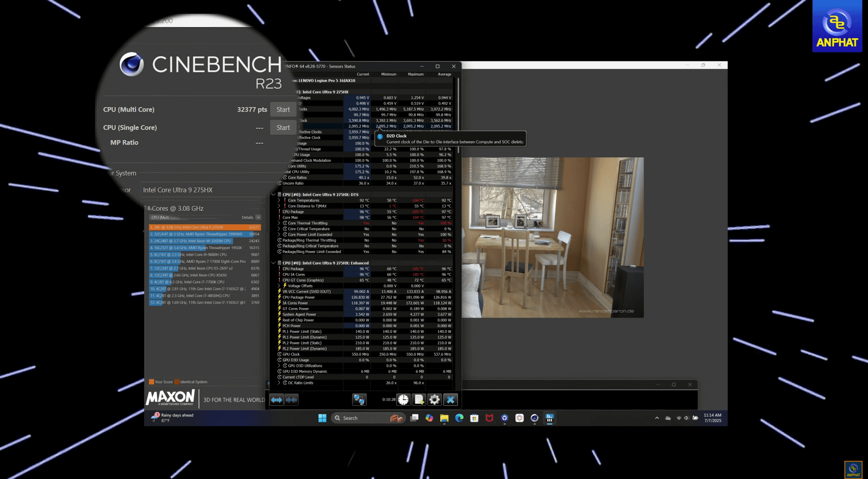Expand Core Power Limit Exceeded row
The height and width of the screenshot is (479, 868).
(279, 234)
